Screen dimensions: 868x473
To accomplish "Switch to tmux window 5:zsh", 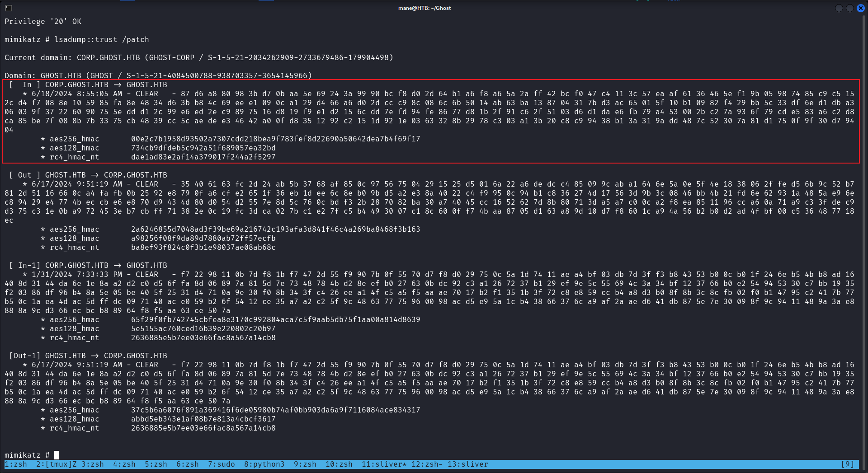I will (x=156, y=464).
